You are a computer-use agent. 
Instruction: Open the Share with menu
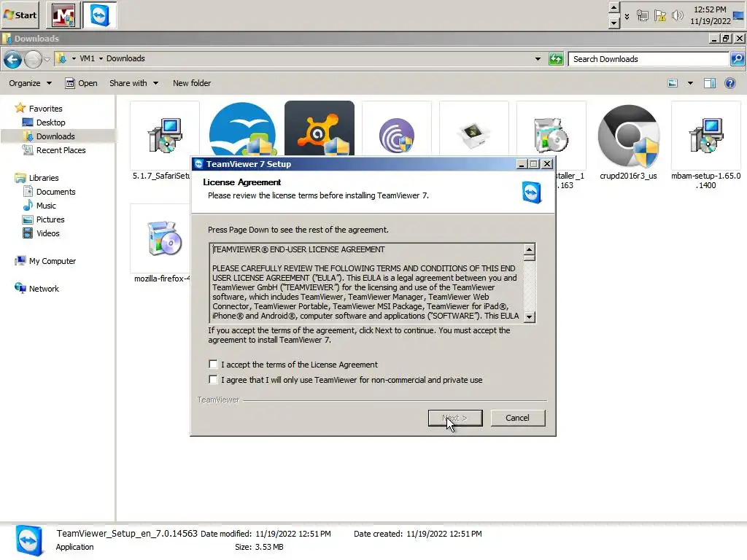134,83
